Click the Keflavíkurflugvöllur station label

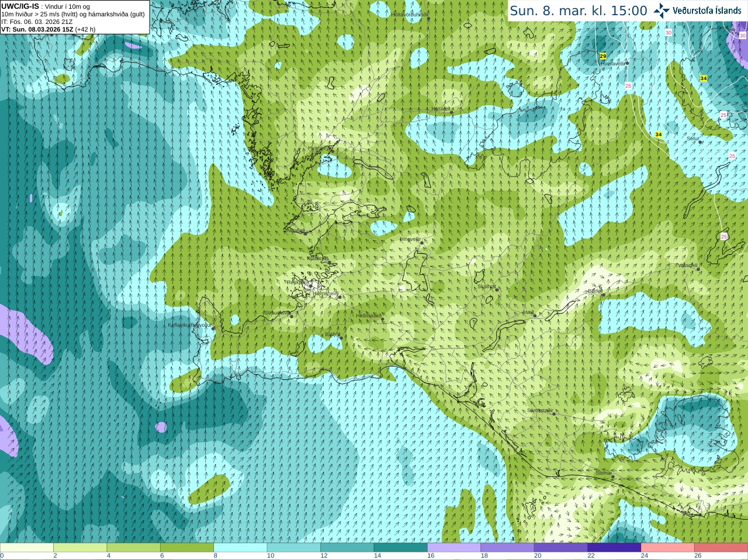pos(189,325)
